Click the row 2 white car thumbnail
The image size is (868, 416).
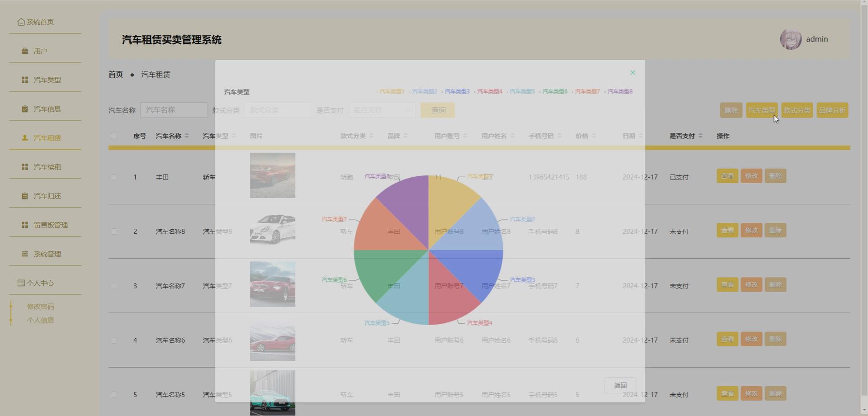coord(273,230)
